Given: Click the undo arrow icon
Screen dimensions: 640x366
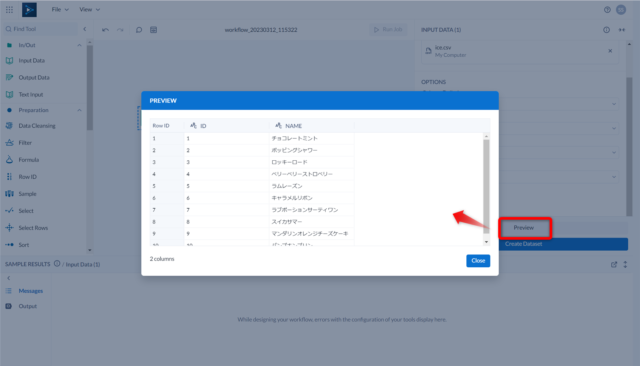Looking at the screenshot, I should pos(105,30).
